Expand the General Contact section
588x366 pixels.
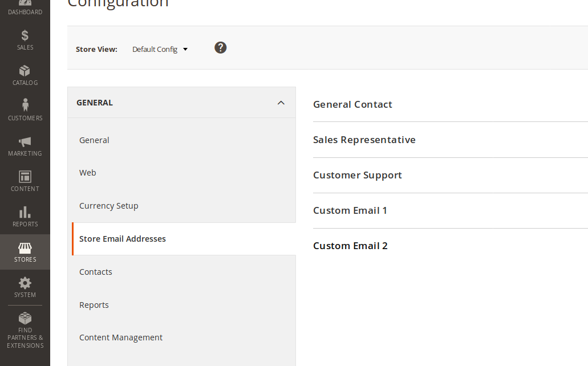point(352,104)
